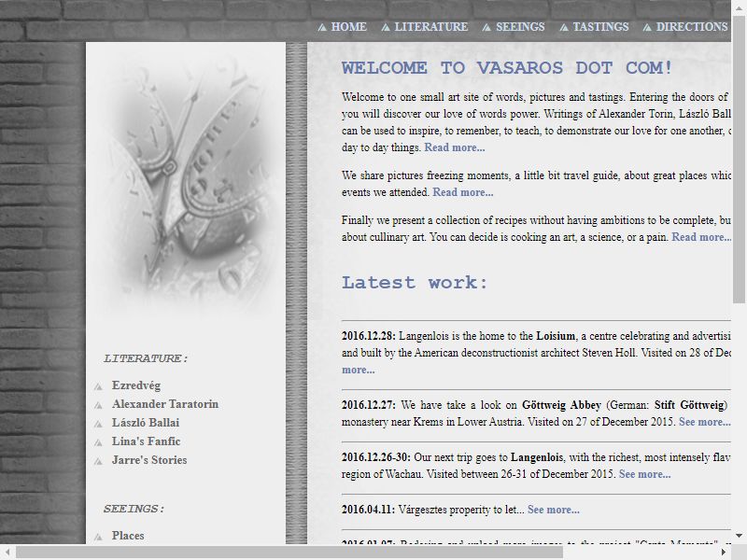The height and width of the screenshot is (560, 747).
Task: Open the HOME menu item
Action: (x=348, y=27)
